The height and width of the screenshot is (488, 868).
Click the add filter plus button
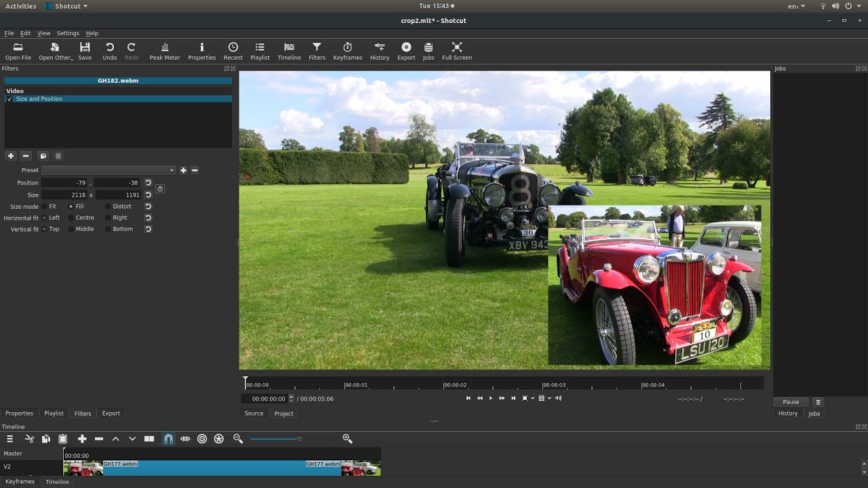(x=10, y=156)
